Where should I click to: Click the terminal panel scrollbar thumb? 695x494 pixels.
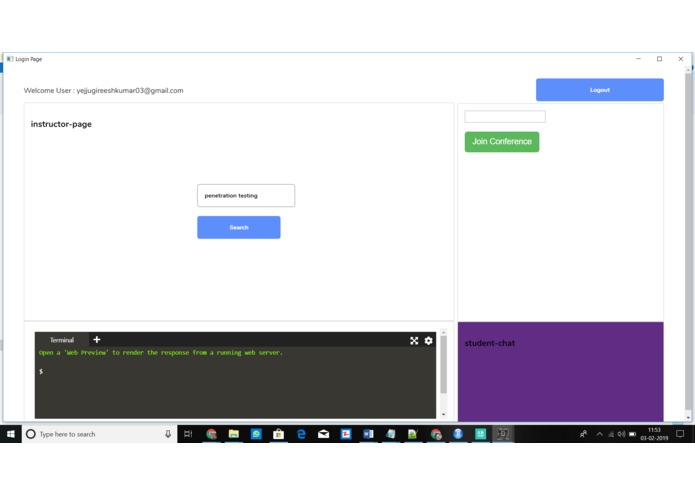click(443, 364)
